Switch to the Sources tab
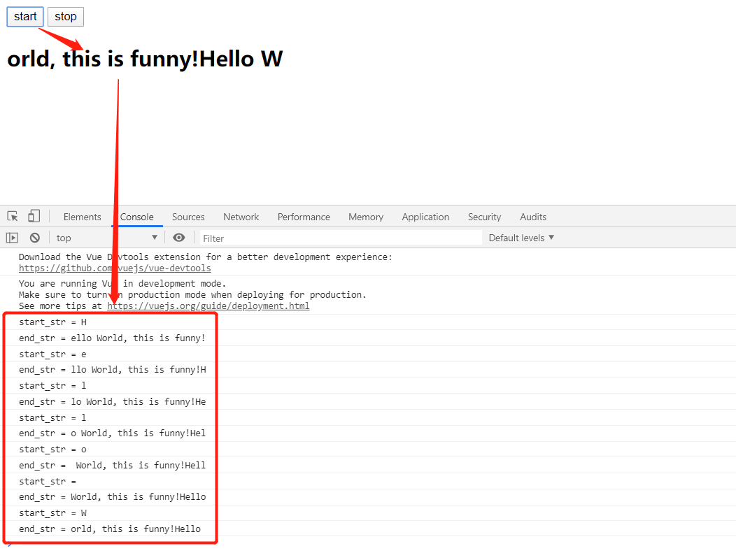Screen dimensions: 736x560 (x=188, y=217)
